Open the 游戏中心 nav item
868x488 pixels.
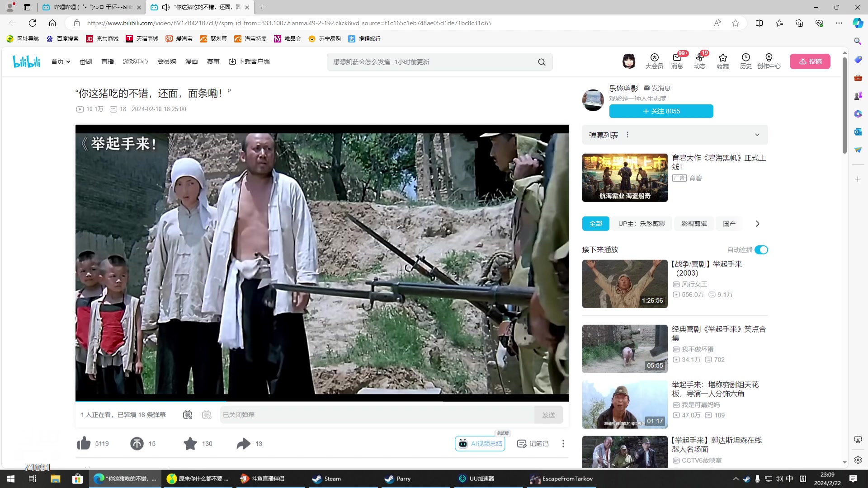coord(136,61)
